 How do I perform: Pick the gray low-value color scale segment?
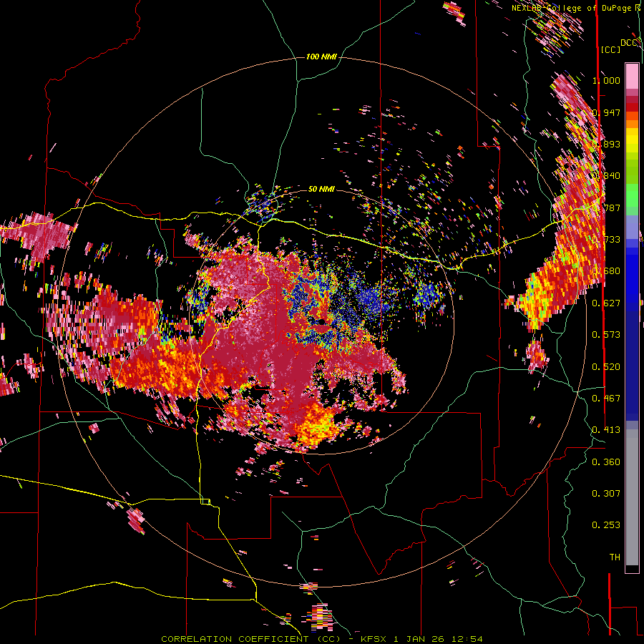point(632,497)
